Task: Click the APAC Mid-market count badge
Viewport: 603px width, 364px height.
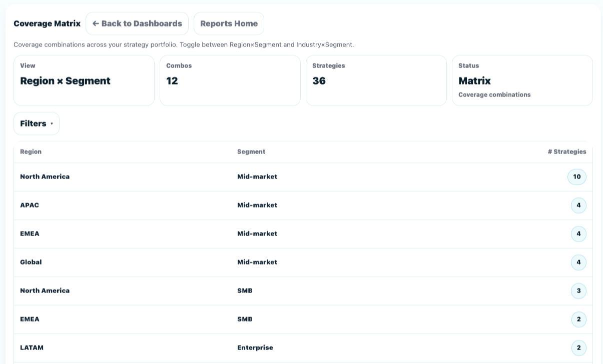Action: (x=578, y=205)
